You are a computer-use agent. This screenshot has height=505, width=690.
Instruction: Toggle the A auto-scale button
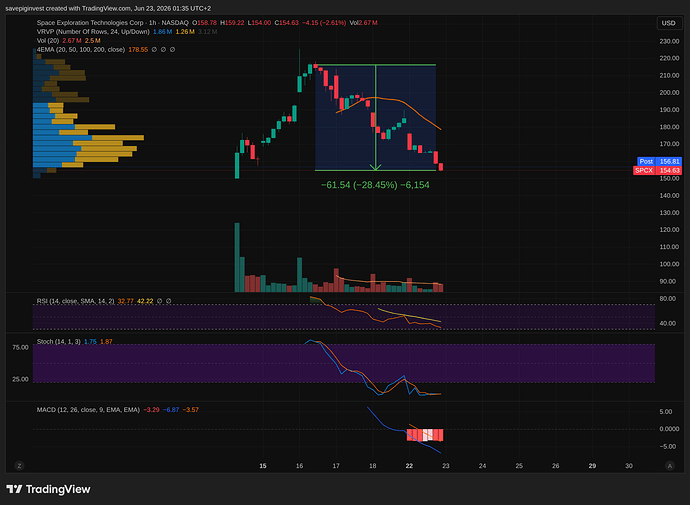coord(670,465)
